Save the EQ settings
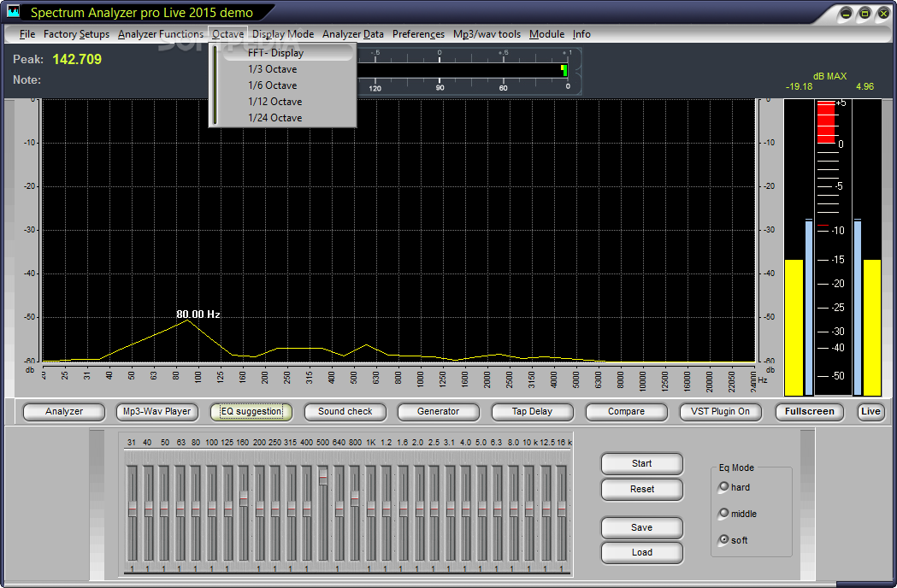Screen dimensions: 897x588 pyautogui.click(x=642, y=528)
